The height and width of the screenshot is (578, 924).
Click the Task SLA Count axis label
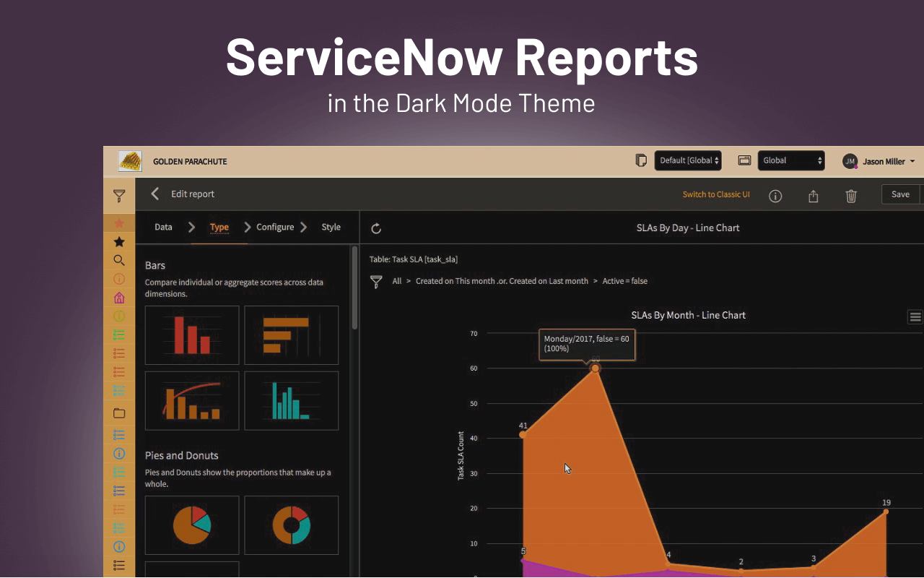(x=461, y=456)
